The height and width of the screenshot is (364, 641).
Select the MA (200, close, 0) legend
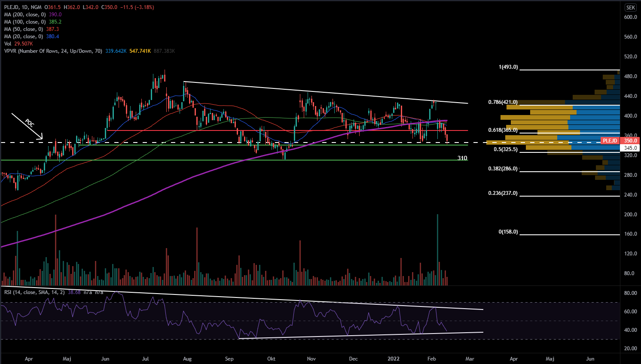25,15
